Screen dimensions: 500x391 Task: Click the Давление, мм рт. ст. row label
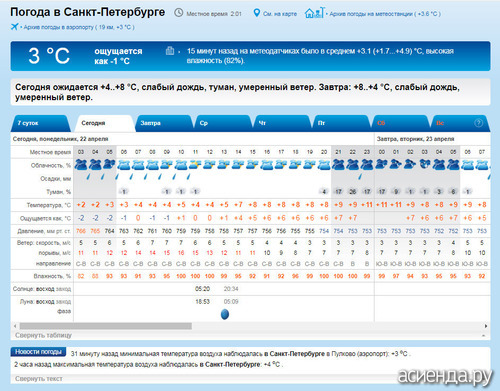click(x=44, y=231)
